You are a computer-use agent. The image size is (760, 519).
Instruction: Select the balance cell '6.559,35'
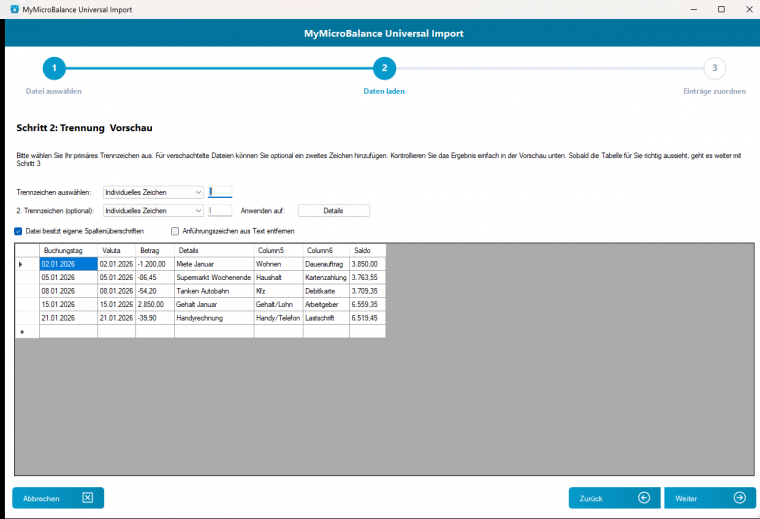[x=367, y=304]
